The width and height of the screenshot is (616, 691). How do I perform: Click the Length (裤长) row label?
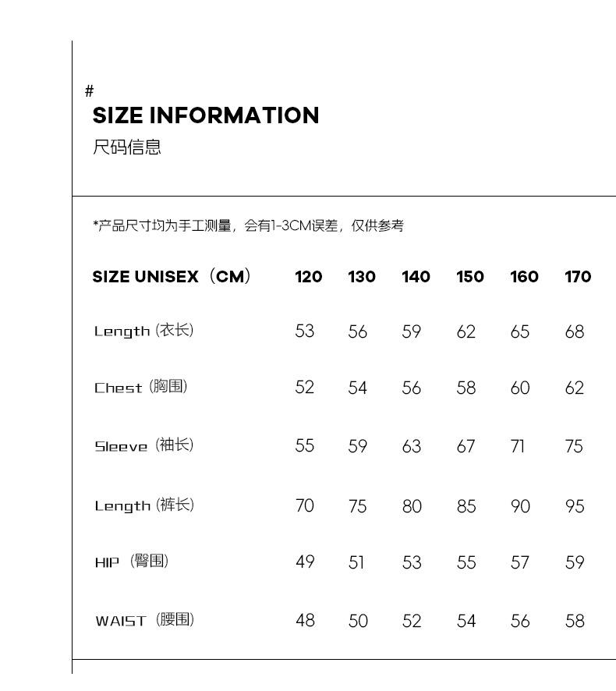click(144, 505)
